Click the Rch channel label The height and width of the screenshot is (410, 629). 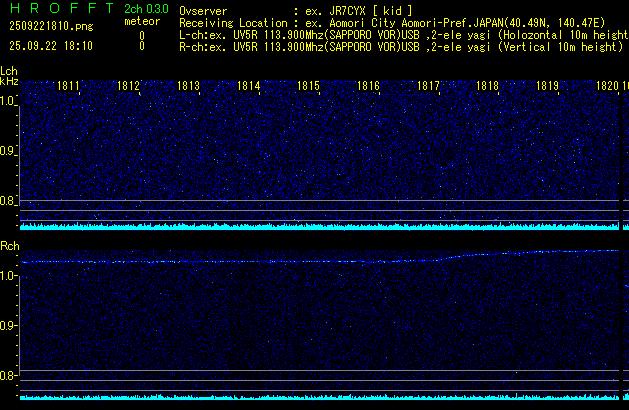coord(9,246)
